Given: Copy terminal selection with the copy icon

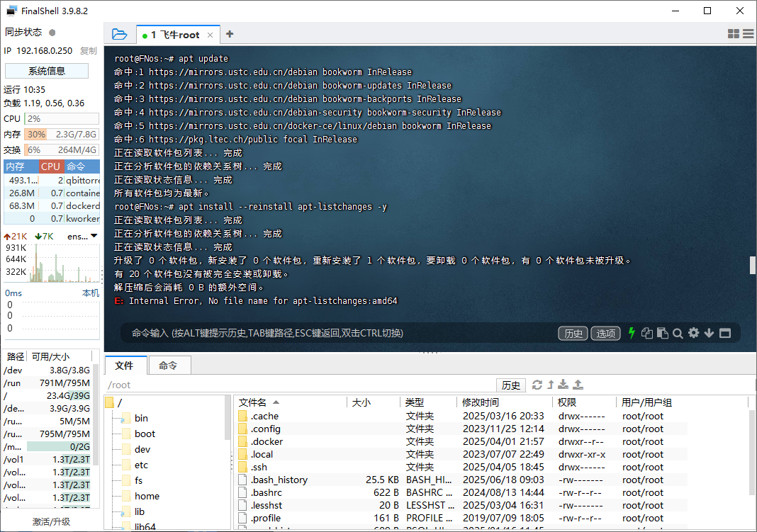Looking at the screenshot, I should 647,333.
